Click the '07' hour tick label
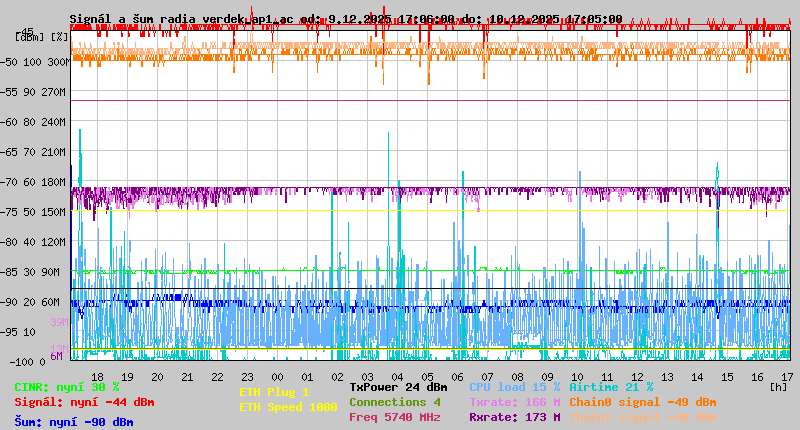The image size is (800, 430). pos(487,377)
